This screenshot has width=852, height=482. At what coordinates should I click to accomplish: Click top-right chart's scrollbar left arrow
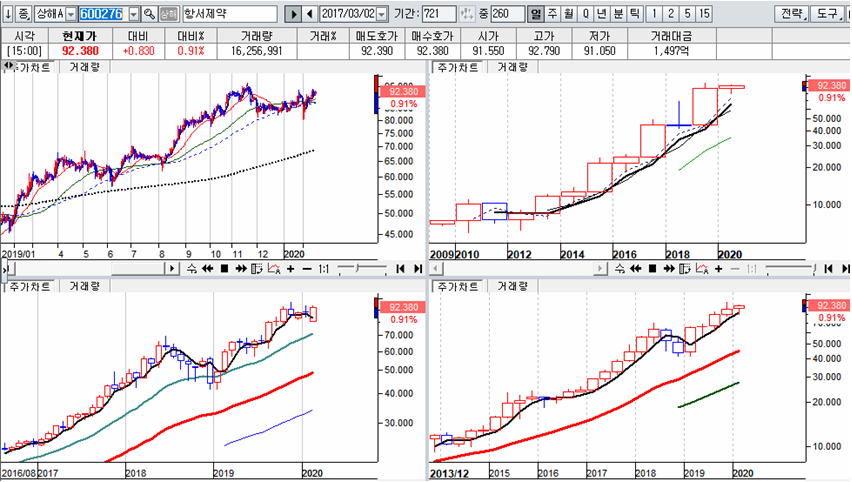pyautogui.click(x=436, y=268)
